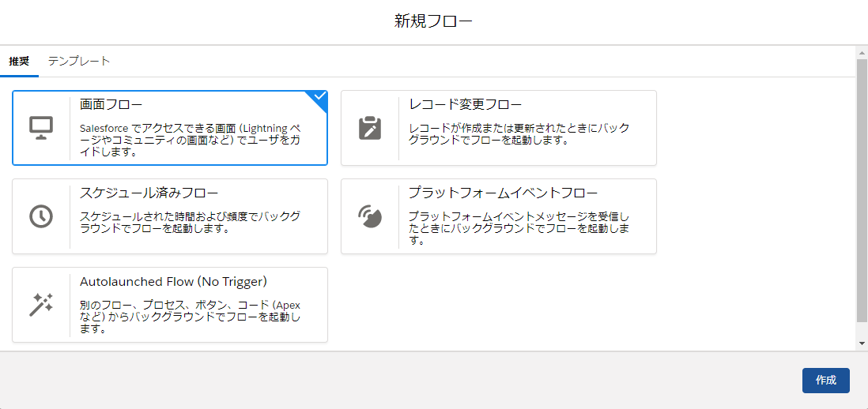
Task: Click the 新規フロー dialog heading
Action: (x=433, y=21)
